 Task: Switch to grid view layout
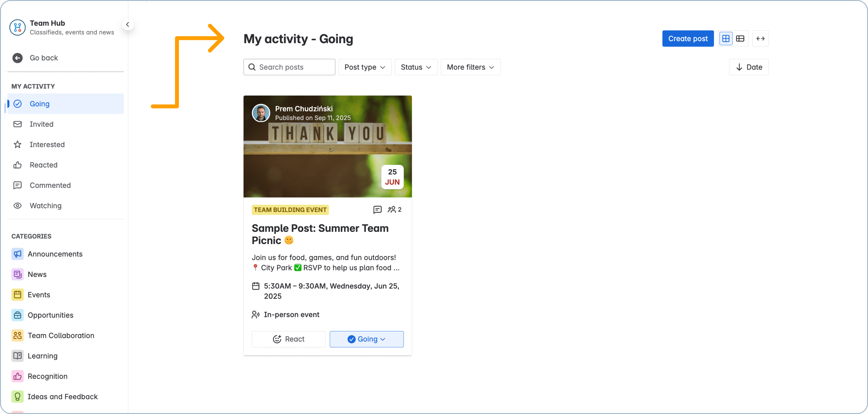726,38
